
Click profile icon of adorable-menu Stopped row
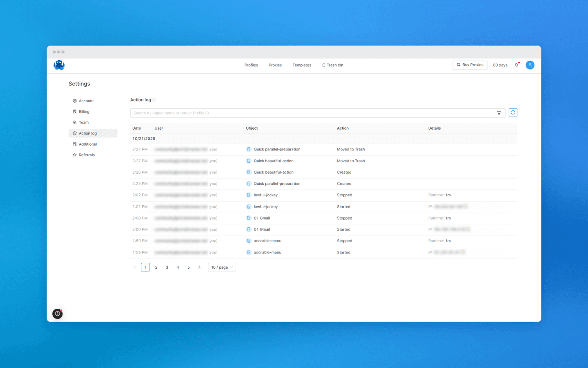(x=249, y=241)
